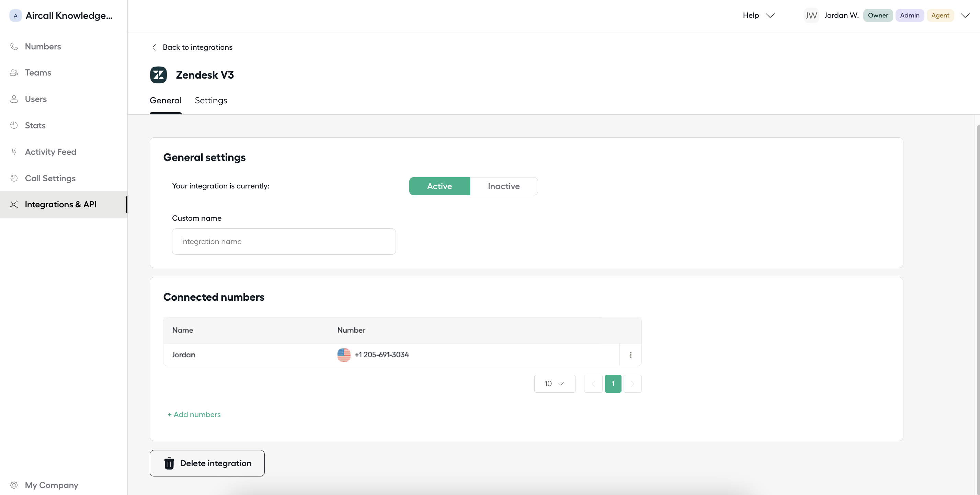The height and width of the screenshot is (495, 980).
Task: Click the previous page arrow
Action: click(593, 383)
